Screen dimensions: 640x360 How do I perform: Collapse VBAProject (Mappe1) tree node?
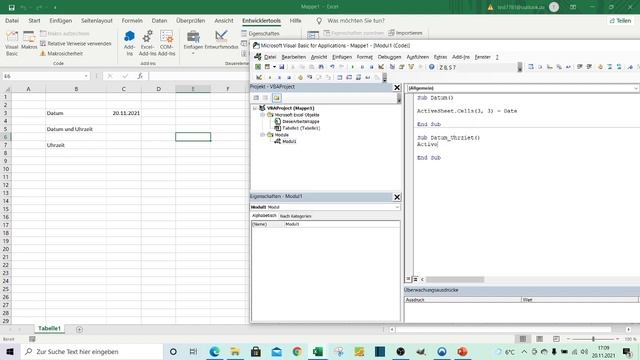(x=255, y=108)
